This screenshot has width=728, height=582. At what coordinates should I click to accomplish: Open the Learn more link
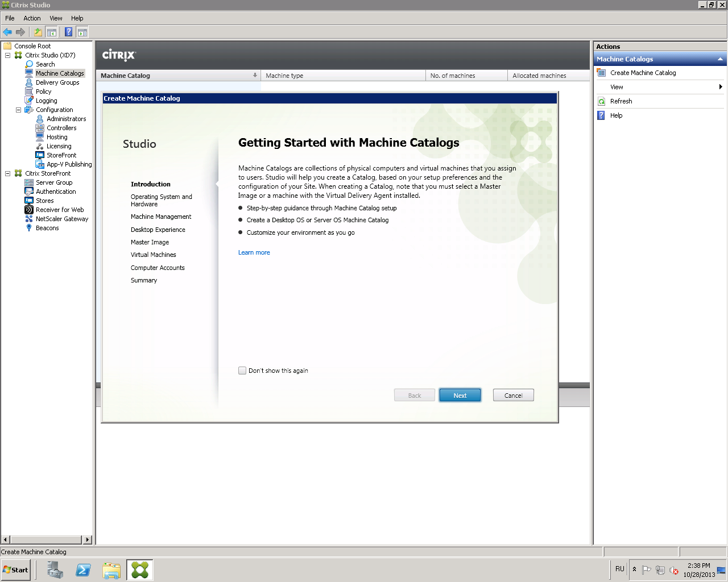(x=254, y=252)
